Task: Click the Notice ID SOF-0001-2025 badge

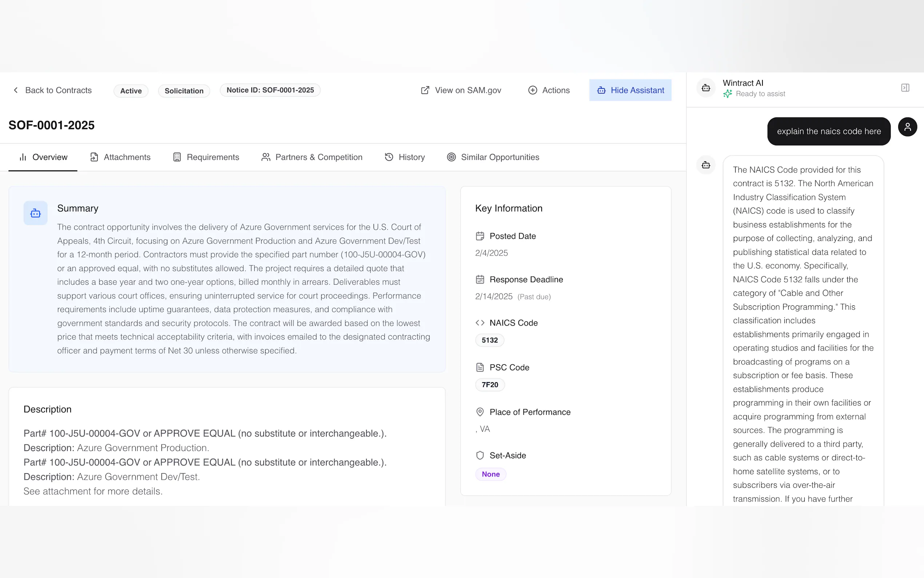Action: pyautogui.click(x=270, y=90)
